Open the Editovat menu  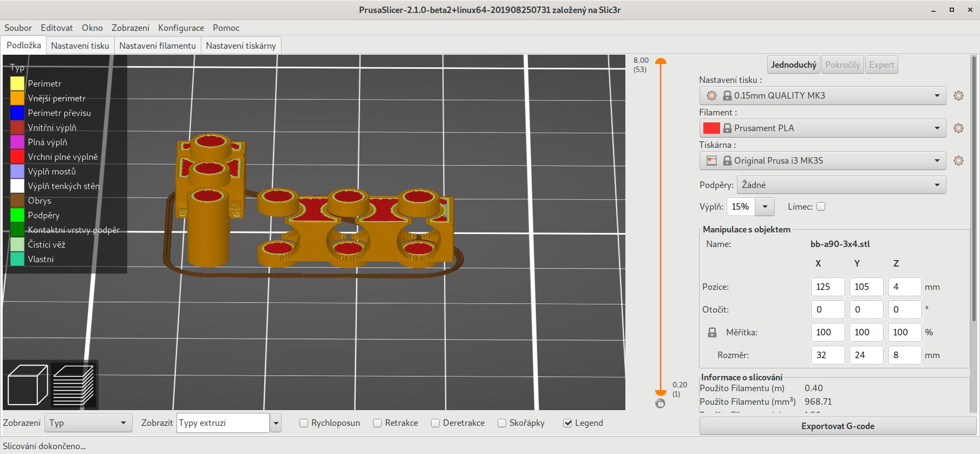click(x=57, y=28)
